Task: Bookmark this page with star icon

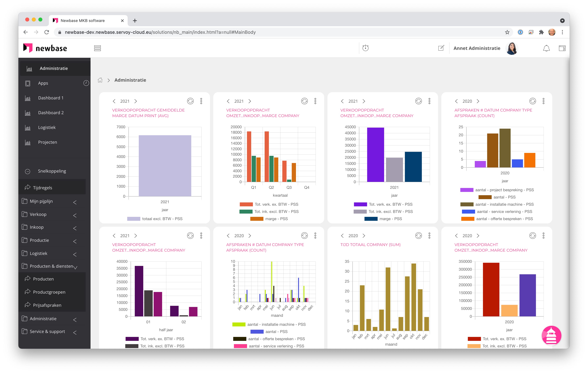Action: click(x=507, y=32)
